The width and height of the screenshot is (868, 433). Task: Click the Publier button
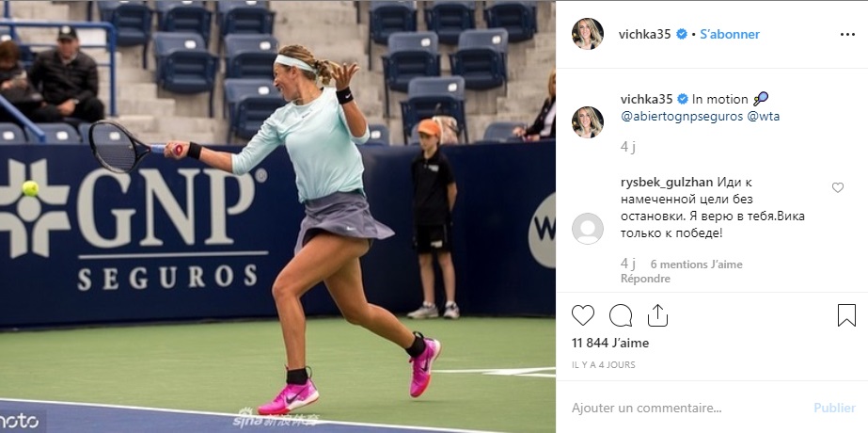pyautogui.click(x=834, y=408)
